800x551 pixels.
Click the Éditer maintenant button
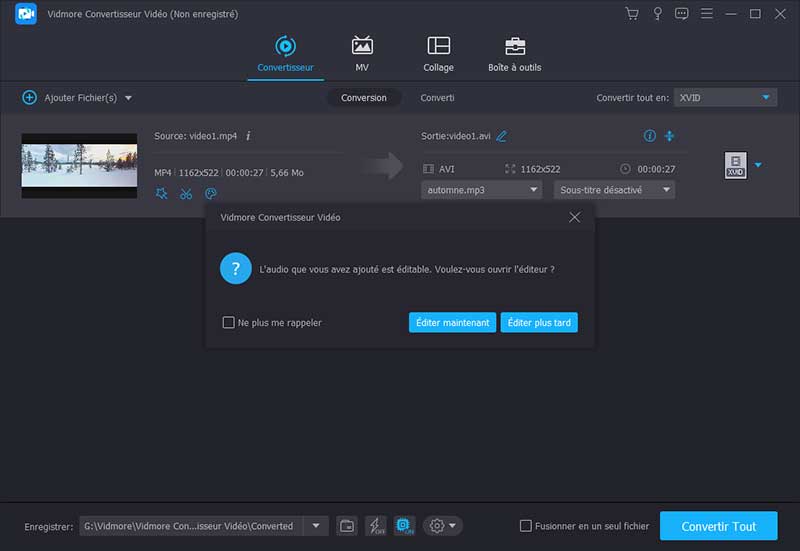pyautogui.click(x=452, y=322)
